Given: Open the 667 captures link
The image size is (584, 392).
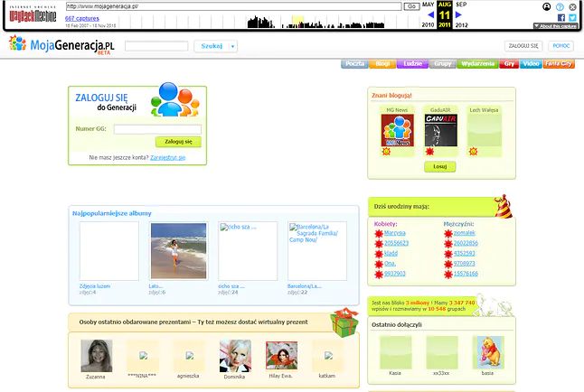Looking at the screenshot, I should [82, 18].
